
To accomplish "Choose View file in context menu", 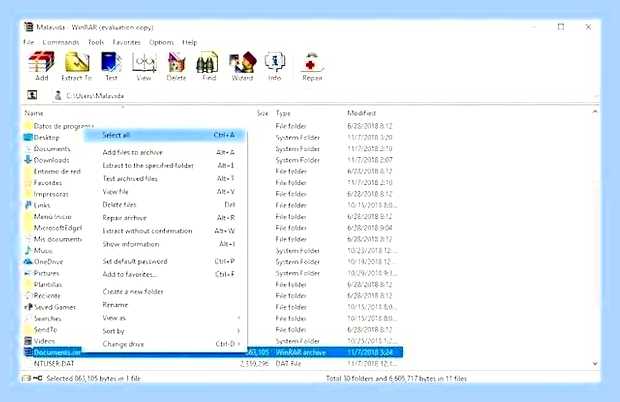I will (x=165, y=192).
